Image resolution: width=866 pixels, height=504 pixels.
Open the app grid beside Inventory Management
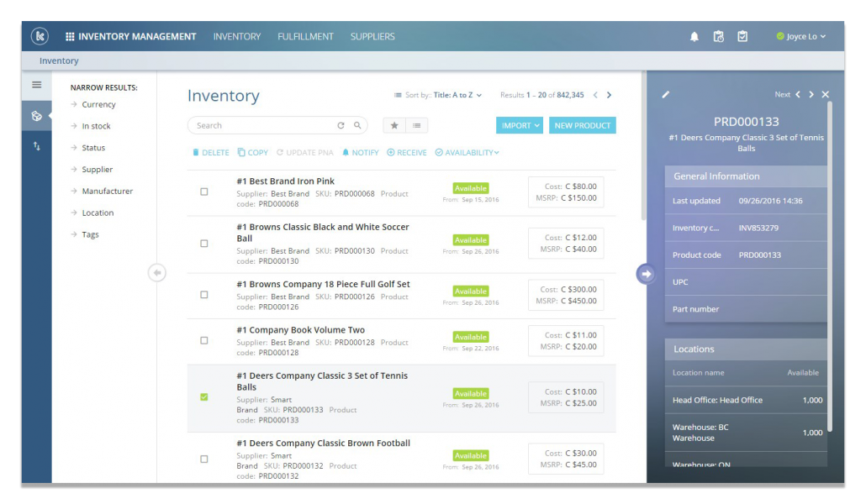pos(70,36)
